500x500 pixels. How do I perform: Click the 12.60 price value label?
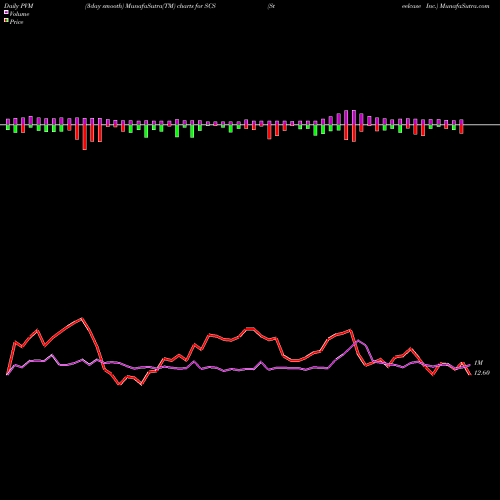pyautogui.click(x=482, y=373)
